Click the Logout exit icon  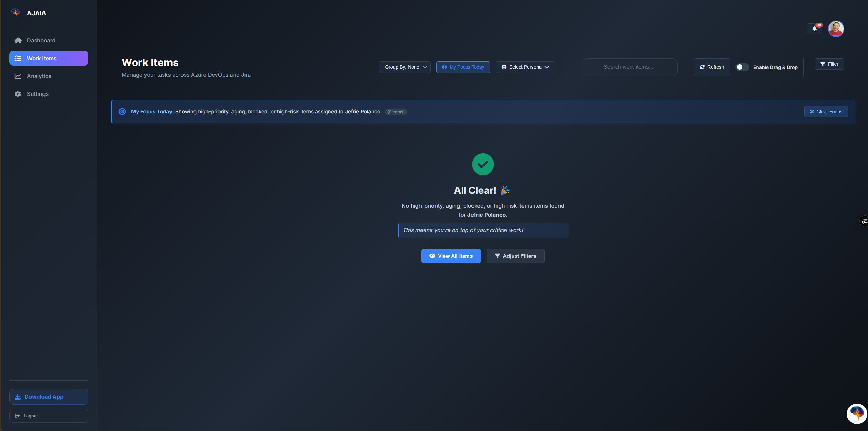18,416
